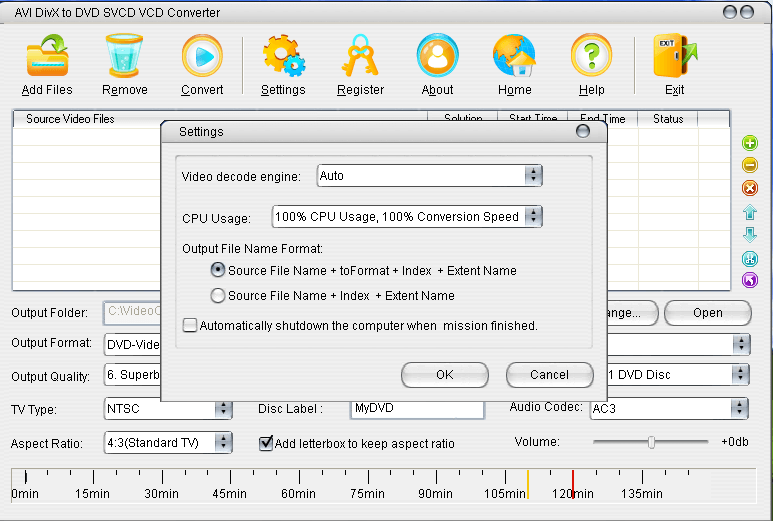Click the Add Files toolbar icon
The image size is (773, 521).
pyautogui.click(x=47, y=56)
